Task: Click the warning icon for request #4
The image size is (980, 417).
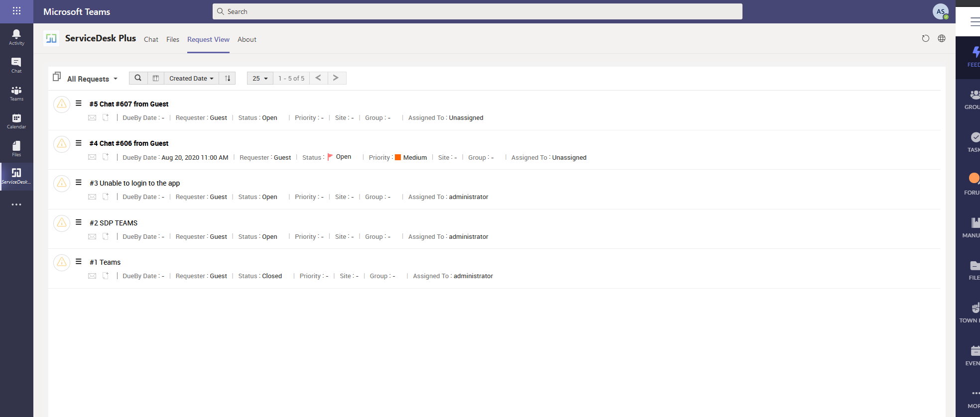Action: (x=62, y=144)
